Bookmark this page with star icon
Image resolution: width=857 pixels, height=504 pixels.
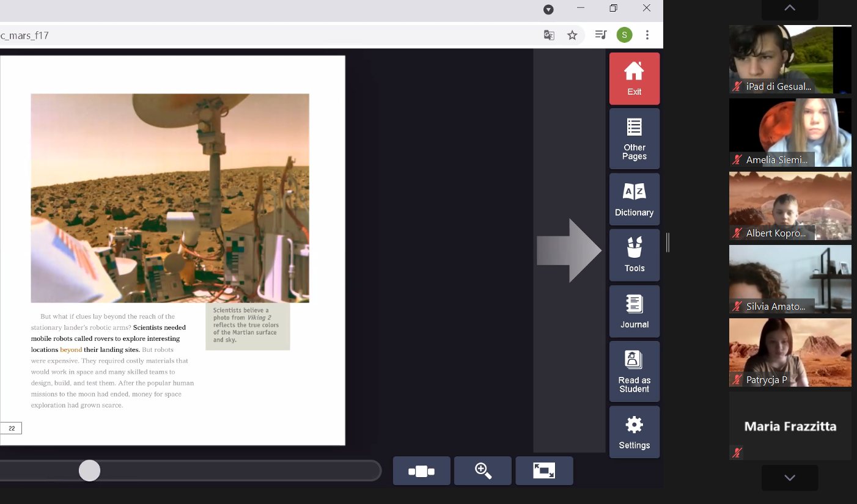coord(572,35)
